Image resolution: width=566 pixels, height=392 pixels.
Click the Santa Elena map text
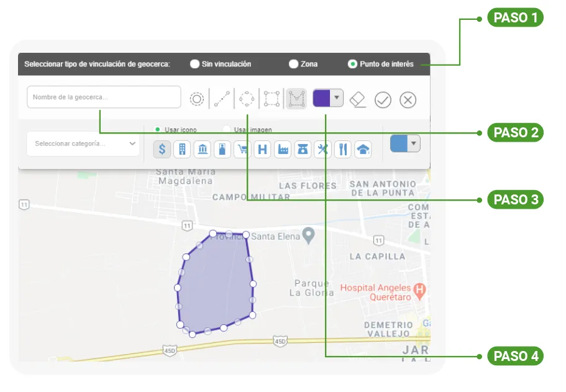point(275,237)
